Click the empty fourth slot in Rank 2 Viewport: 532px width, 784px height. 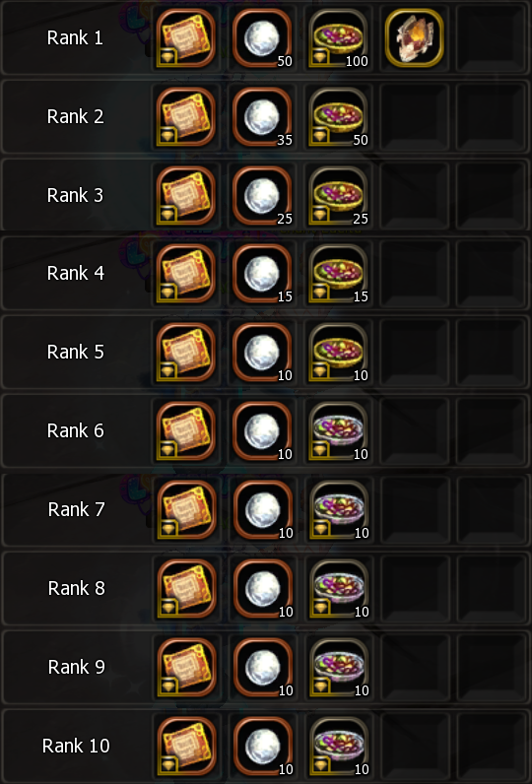click(415, 117)
